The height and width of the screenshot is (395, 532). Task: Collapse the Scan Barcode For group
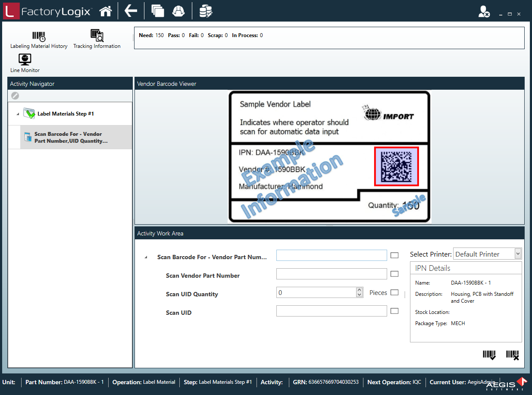click(146, 257)
